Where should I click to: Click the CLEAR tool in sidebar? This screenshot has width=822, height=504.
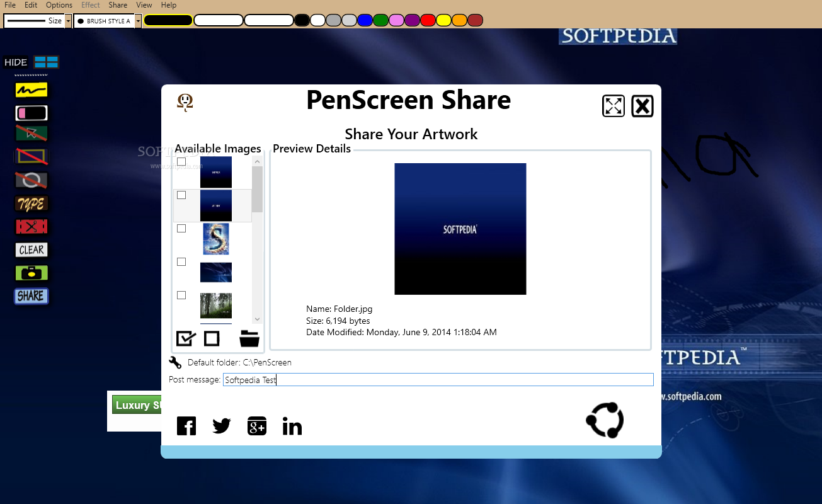click(x=31, y=249)
